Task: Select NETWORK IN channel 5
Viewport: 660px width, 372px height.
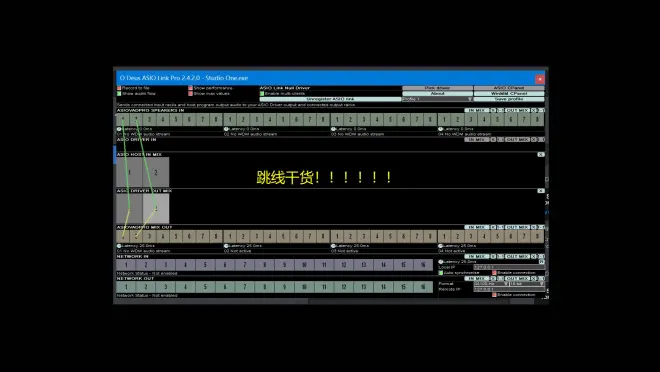Action: [x=205, y=265]
